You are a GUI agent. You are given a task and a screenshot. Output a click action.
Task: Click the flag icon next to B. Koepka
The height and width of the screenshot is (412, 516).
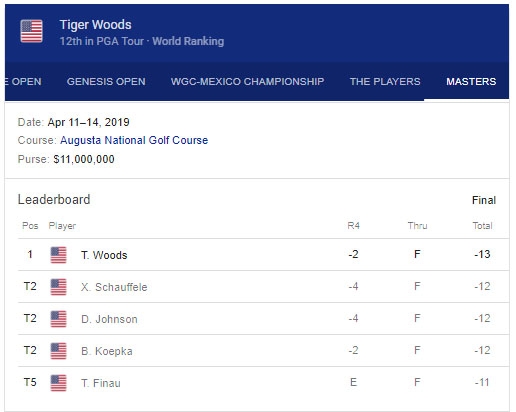point(58,351)
